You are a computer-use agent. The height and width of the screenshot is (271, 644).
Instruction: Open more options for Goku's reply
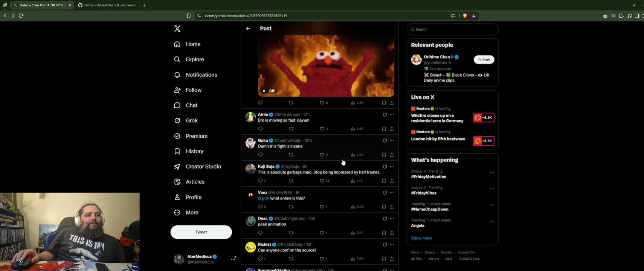click(x=392, y=140)
